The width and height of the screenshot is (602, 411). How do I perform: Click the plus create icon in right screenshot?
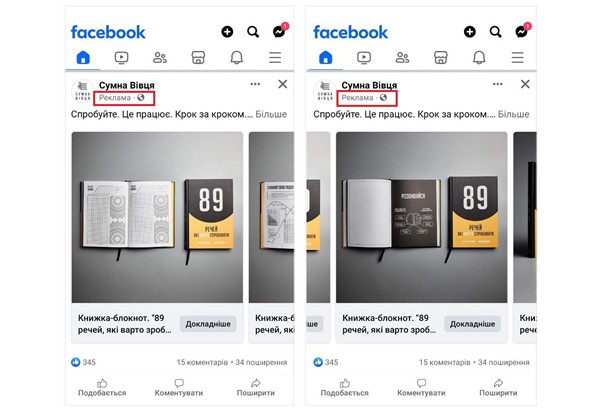470,32
